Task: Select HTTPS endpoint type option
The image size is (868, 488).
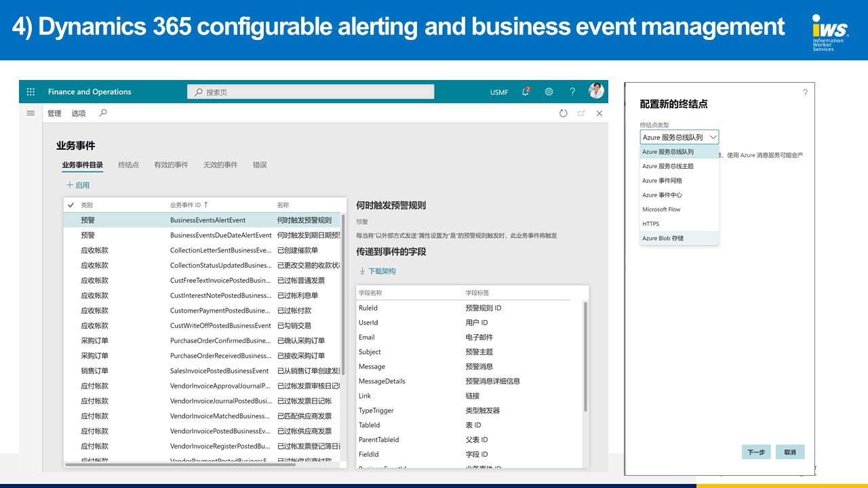Action: point(679,224)
